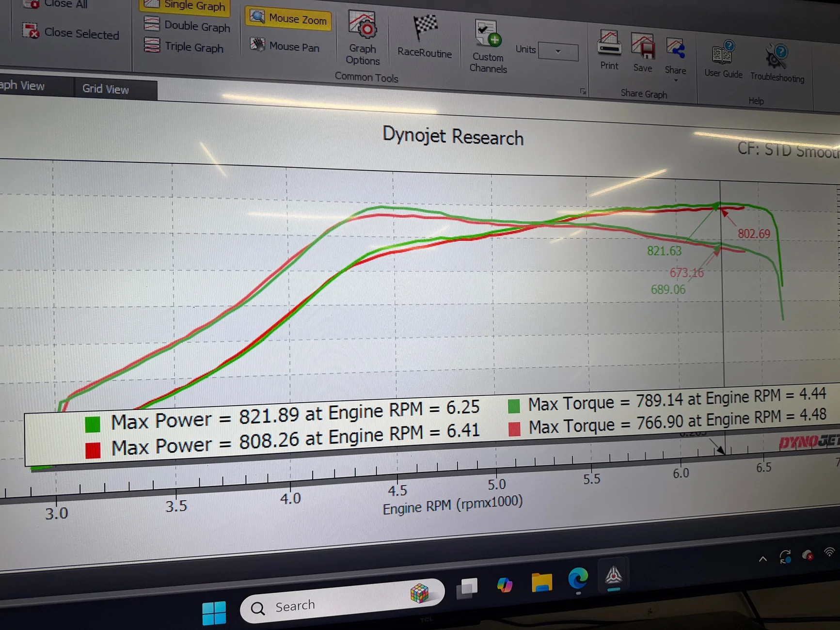Expand the Share dropdown arrow
This screenshot has width=840, height=630.
click(676, 80)
